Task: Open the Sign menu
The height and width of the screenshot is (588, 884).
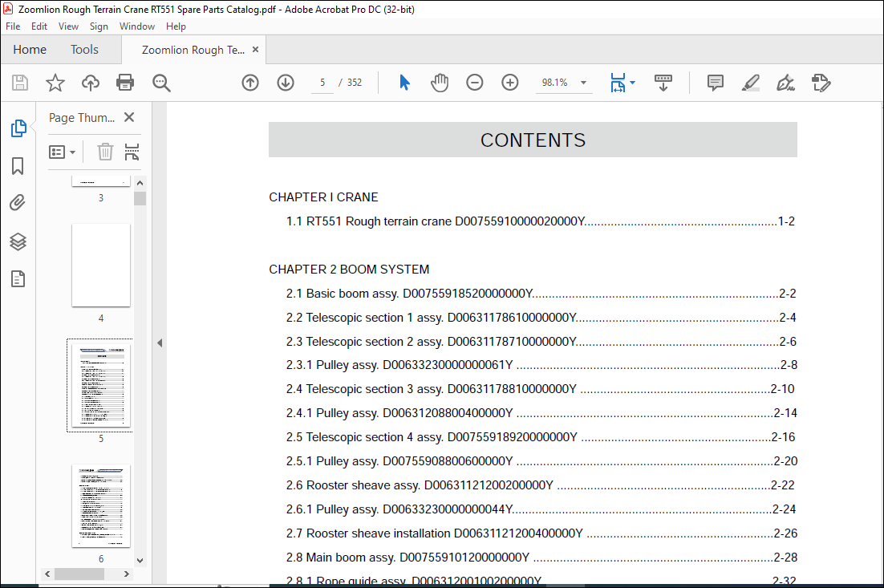Action: [x=99, y=26]
